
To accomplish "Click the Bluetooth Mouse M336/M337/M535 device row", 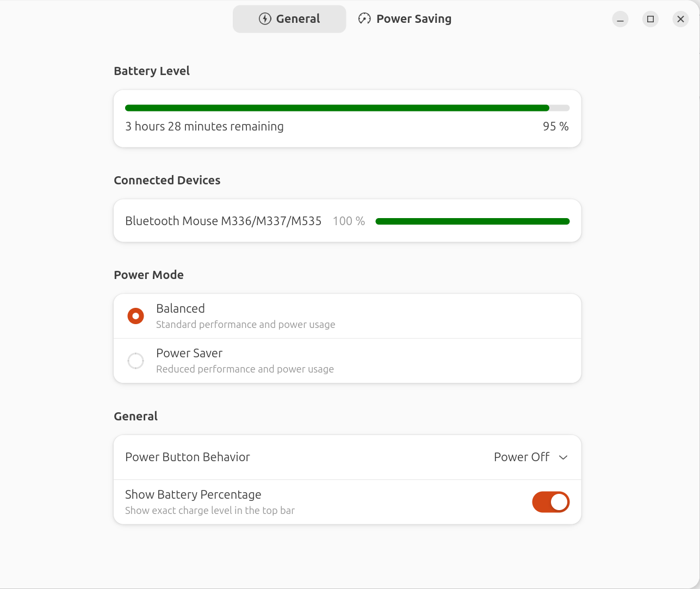I will pyautogui.click(x=223, y=221).
